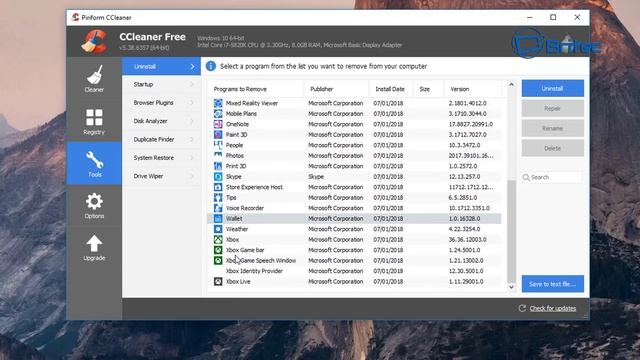Click the Xbox Game bar icon
Image resolution: width=640 pixels, height=360 pixels.
coord(218,250)
